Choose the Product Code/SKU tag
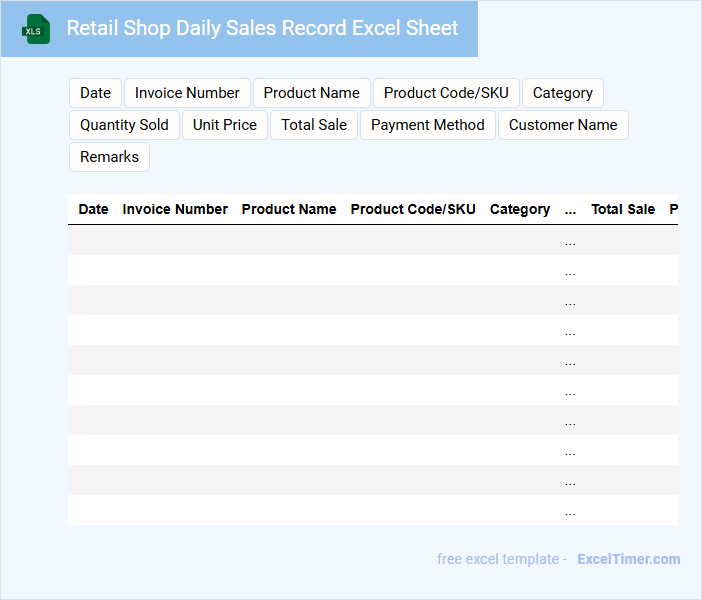This screenshot has height=600, width=702. point(446,93)
